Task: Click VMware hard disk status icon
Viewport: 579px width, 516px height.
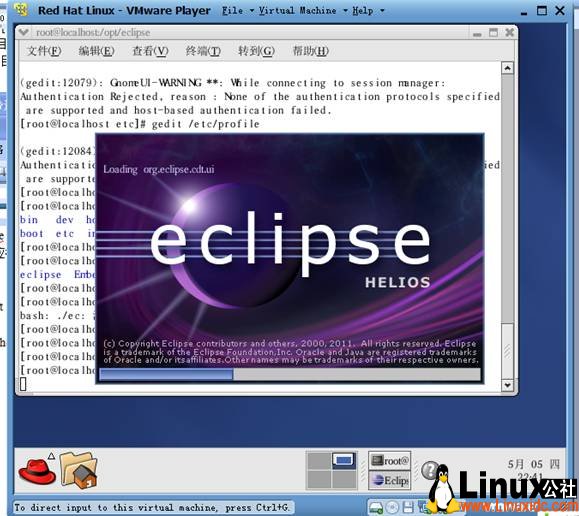Action: tap(376, 508)
